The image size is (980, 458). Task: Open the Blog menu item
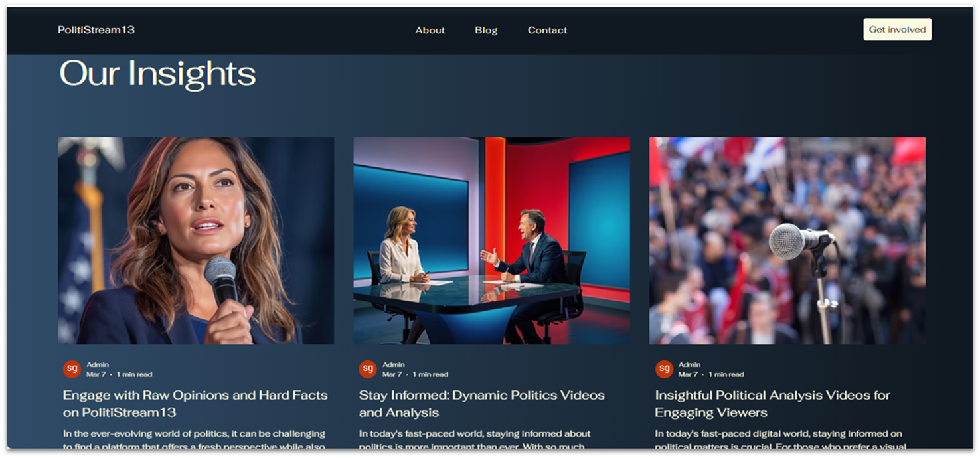[486, 30]
